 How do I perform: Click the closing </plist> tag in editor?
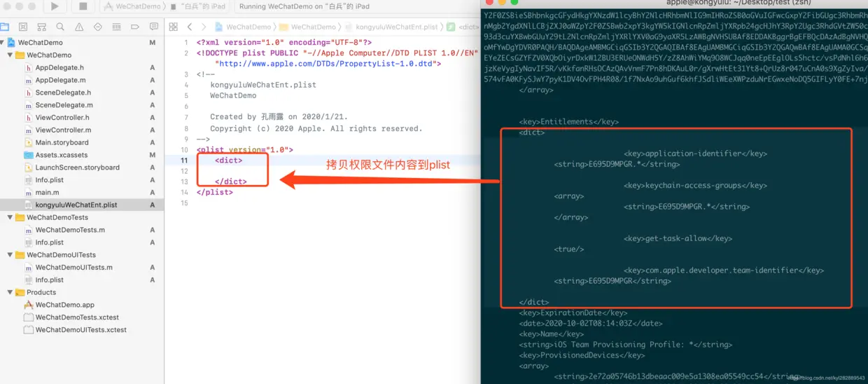click(x=215, y=192)
